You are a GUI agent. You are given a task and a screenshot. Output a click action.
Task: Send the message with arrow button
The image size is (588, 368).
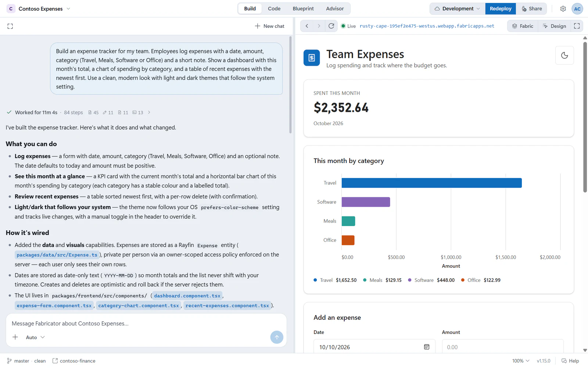(277, 337)
